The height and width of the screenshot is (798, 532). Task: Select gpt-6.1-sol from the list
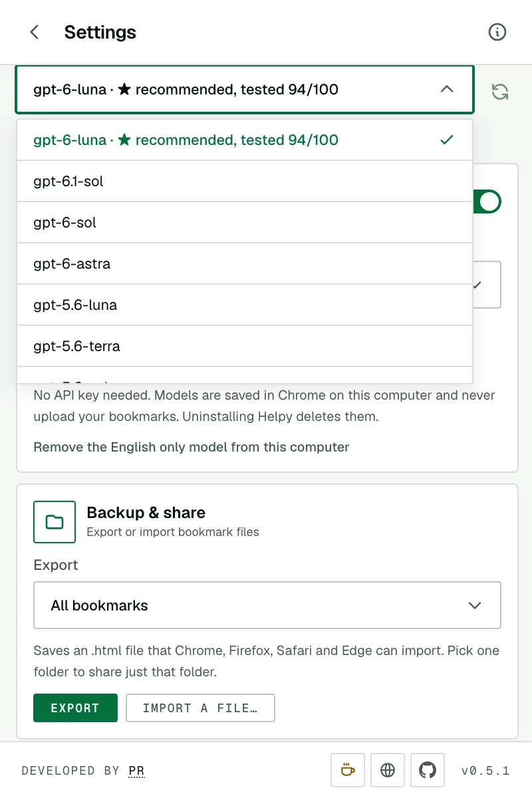245,181
